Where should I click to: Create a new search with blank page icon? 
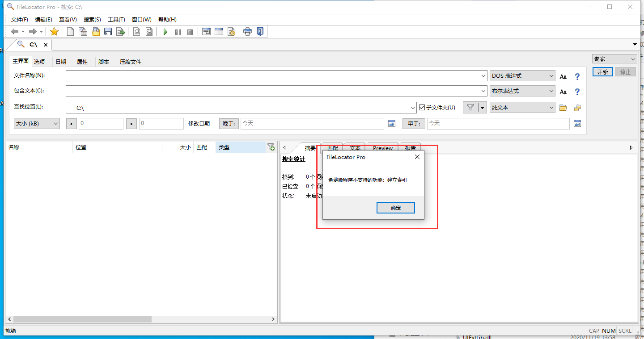[70, 32]
